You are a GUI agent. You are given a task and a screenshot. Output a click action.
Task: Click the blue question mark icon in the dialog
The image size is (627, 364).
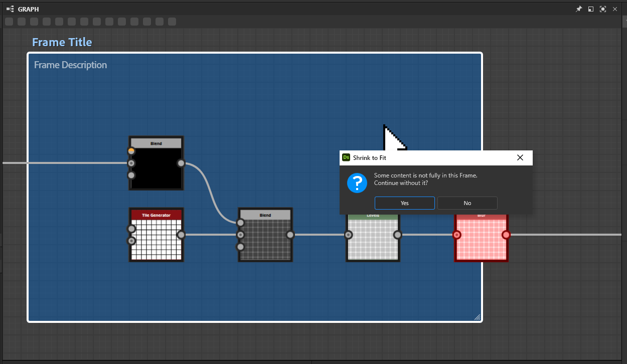[357, 183]
